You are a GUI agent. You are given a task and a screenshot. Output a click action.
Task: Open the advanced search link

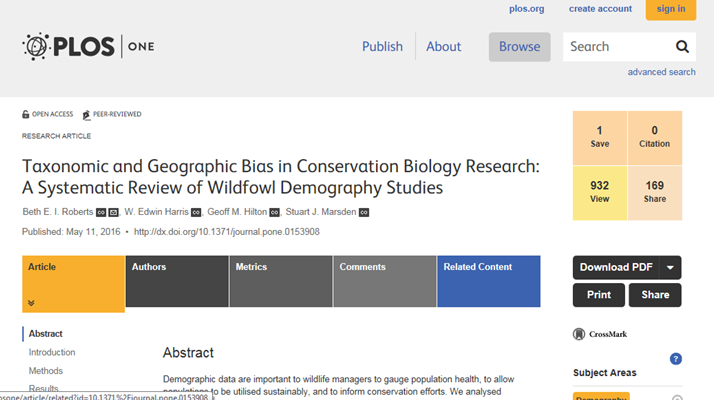click(x=661, y=72)
